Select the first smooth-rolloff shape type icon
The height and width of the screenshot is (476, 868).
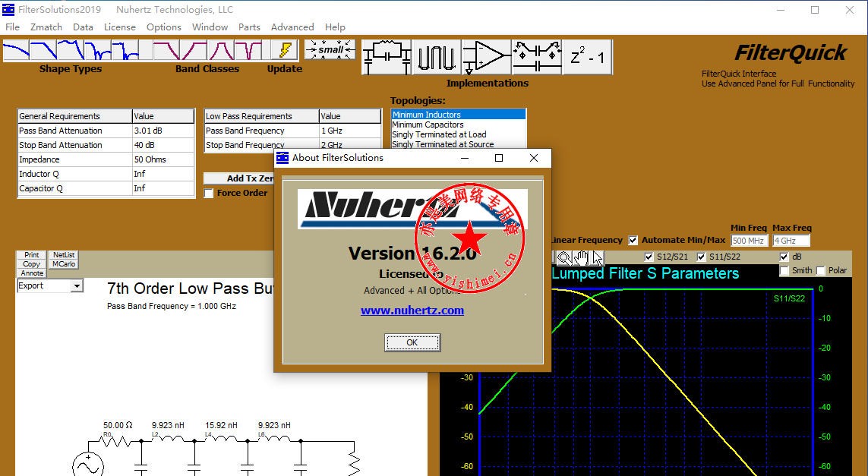point(17,50)
